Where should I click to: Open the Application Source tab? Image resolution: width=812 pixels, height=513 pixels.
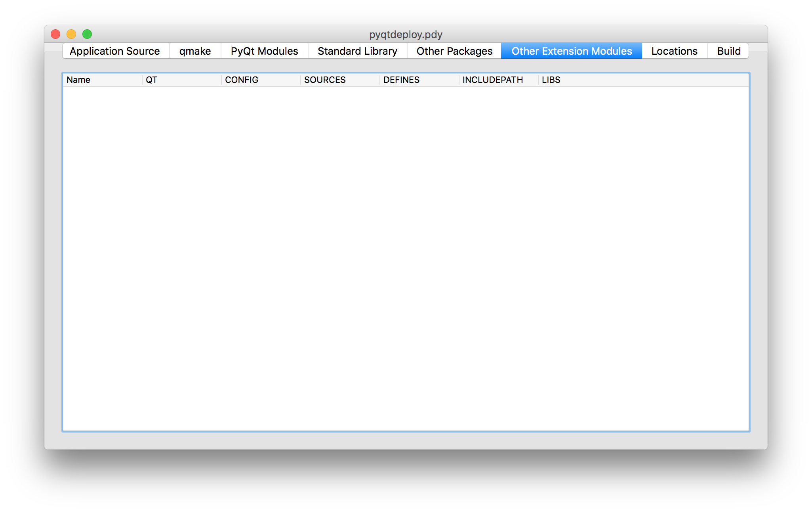pos(115,51)
